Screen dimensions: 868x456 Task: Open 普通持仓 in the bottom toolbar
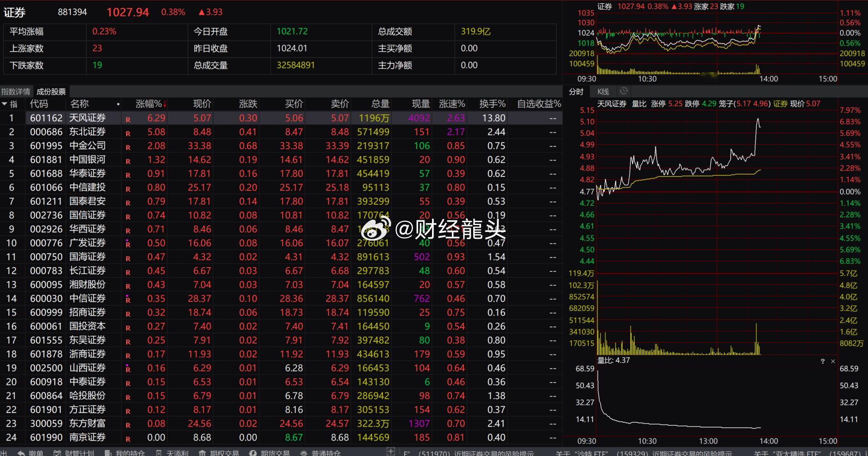[320, 453]
